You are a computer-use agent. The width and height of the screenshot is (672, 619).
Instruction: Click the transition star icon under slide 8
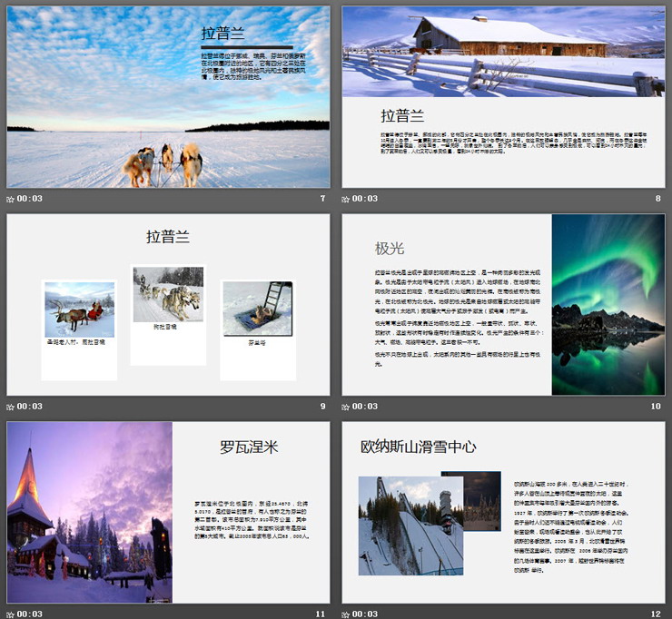pos(345,199)
